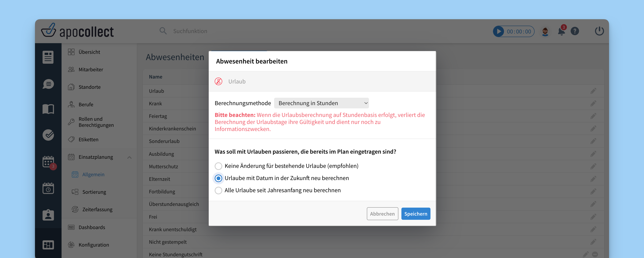Click the notification bell icon
Image resolution: width=644 pixels, height=258 pixels.
click(561, 32)
